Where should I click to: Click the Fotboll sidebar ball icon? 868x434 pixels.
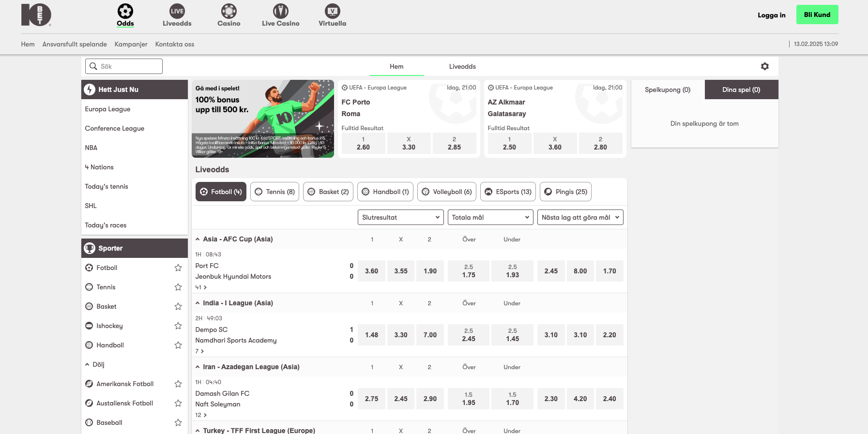coord(89,268)
